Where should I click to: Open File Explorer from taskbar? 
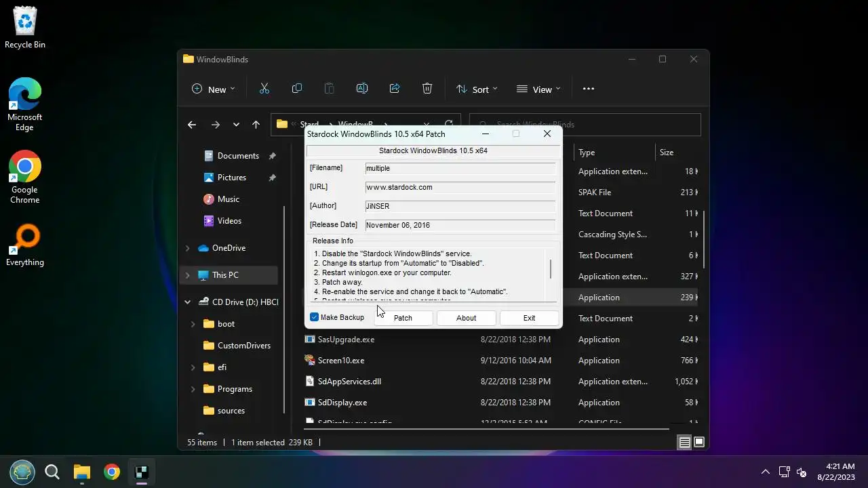[x=82, y=472]
